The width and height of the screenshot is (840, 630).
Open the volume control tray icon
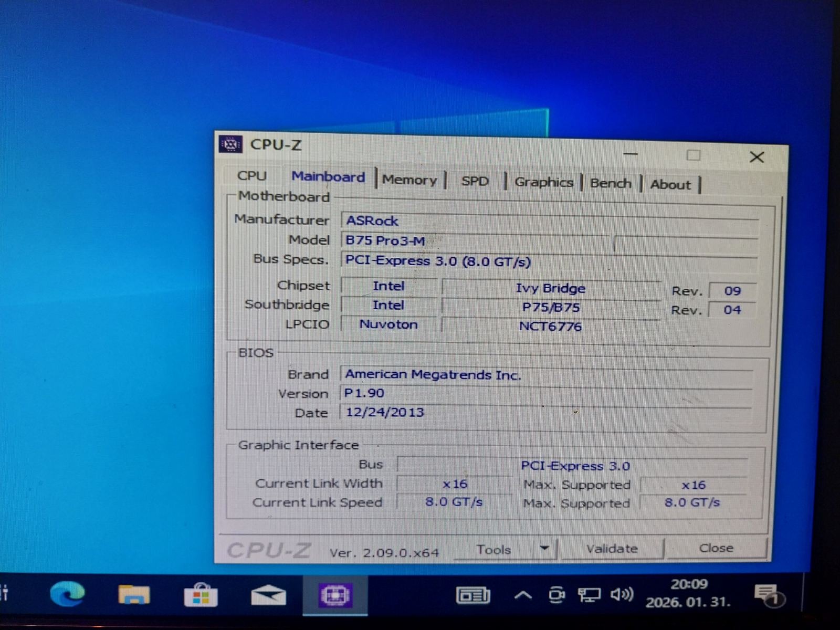tap(622, 594)
